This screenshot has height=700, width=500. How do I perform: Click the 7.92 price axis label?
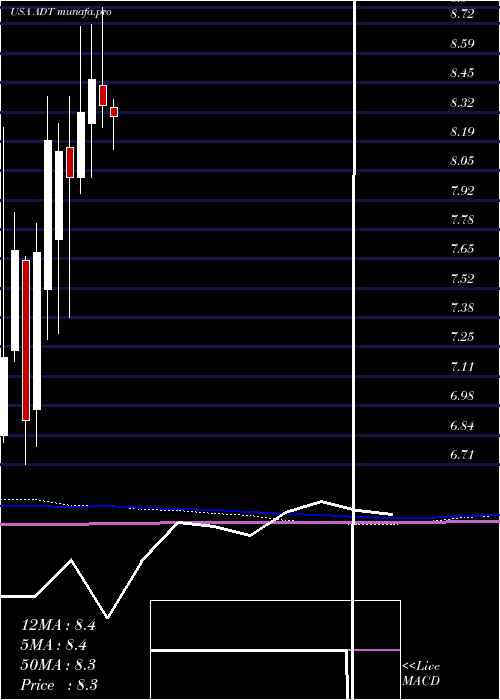pos(462,191)
